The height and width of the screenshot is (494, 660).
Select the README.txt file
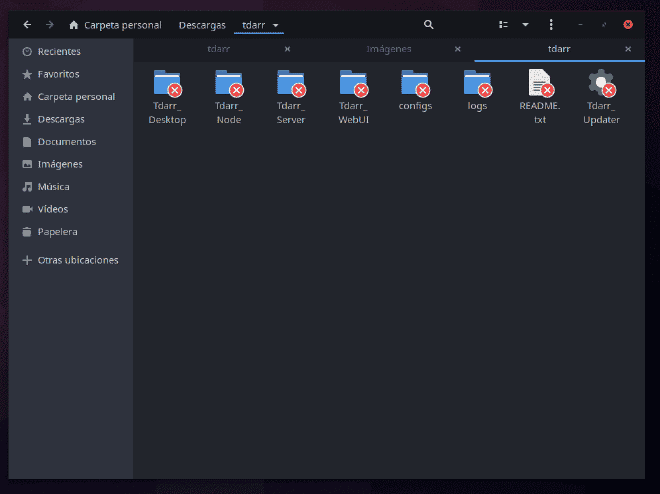[540, 97]
